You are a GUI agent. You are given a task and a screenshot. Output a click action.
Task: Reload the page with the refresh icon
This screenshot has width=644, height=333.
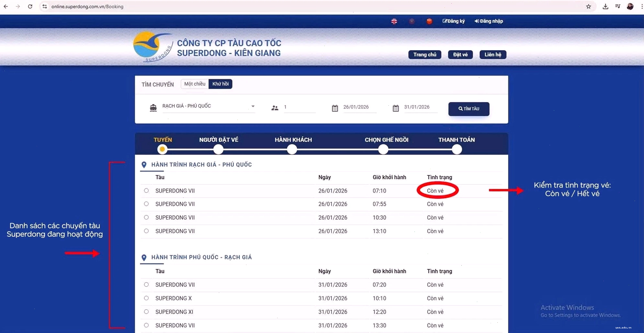[30, 6]
